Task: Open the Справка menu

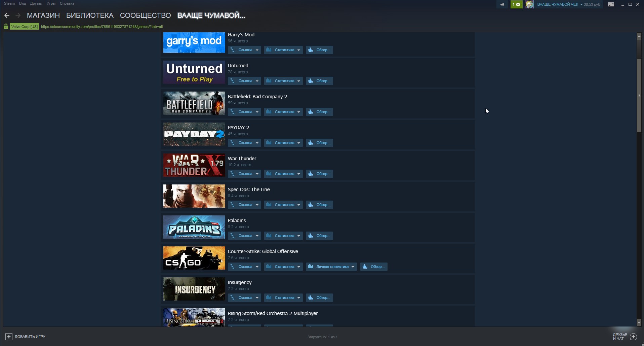Action: 67,3
